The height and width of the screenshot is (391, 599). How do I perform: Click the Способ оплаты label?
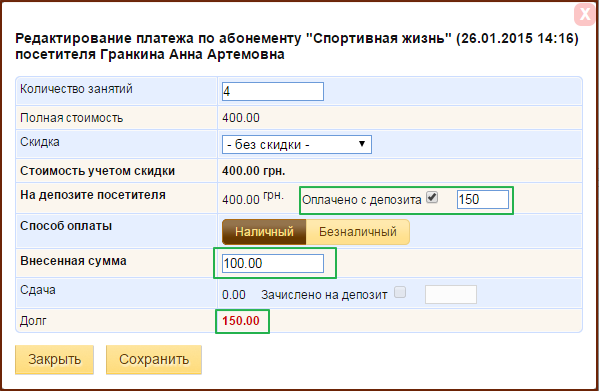tap(66, 226)
